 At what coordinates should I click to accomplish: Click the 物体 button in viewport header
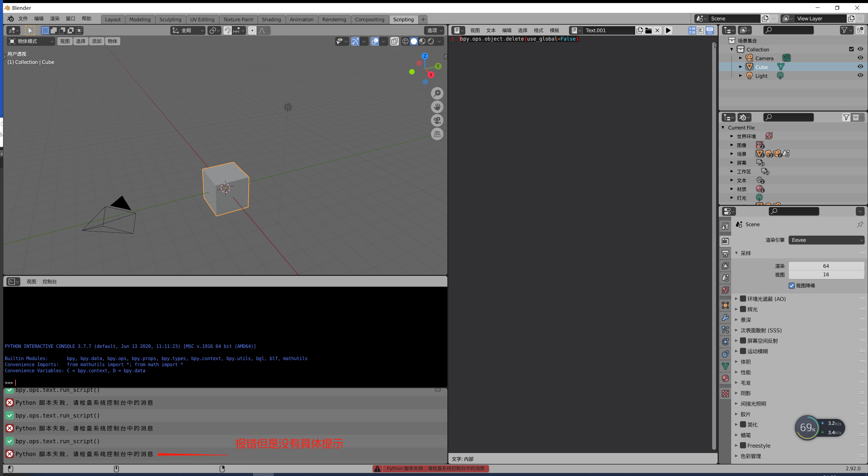tap(113, 41)
